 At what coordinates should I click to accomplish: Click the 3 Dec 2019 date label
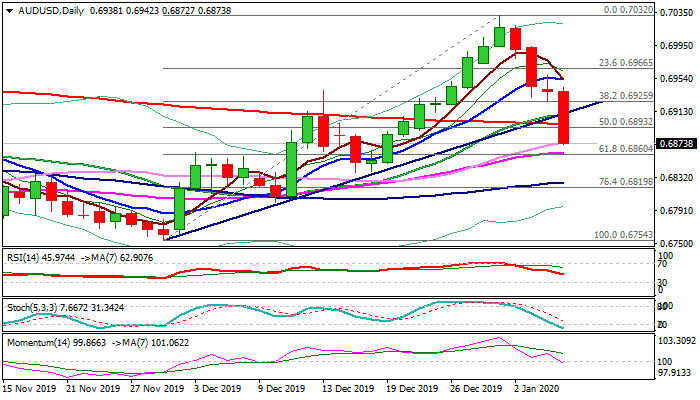coord(218,389)
